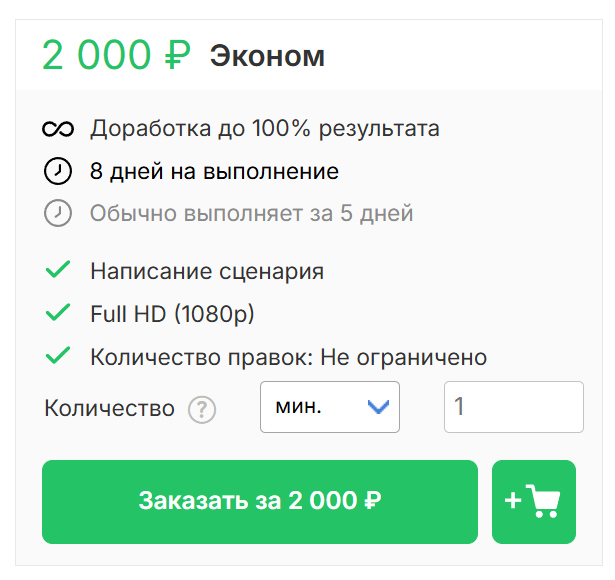Screen dimensions: 615x580
Task: Click Обычно выполняет за 5 дней text
Action: [x=251, y=214]
